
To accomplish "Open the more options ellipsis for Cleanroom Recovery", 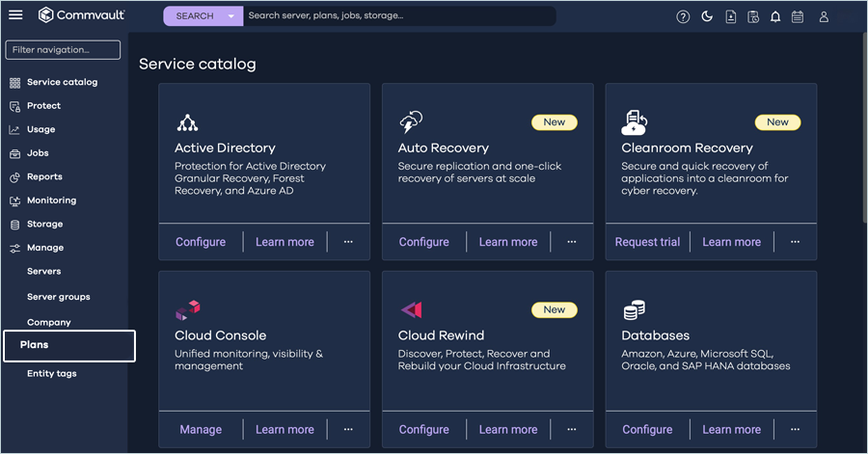I will point(795,242).
